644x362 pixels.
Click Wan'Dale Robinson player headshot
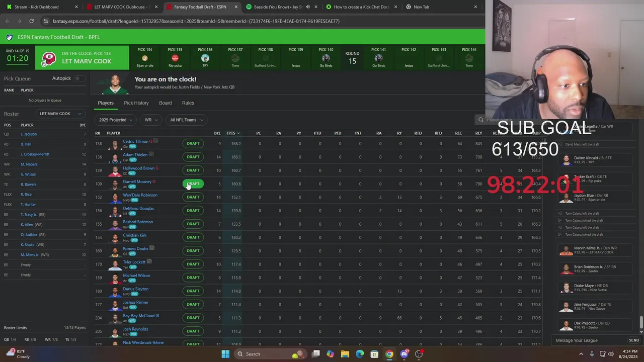point(116,198)
